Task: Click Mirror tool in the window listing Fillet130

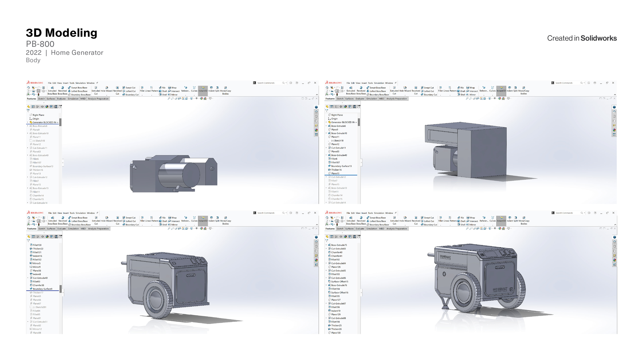Action: 173,225
